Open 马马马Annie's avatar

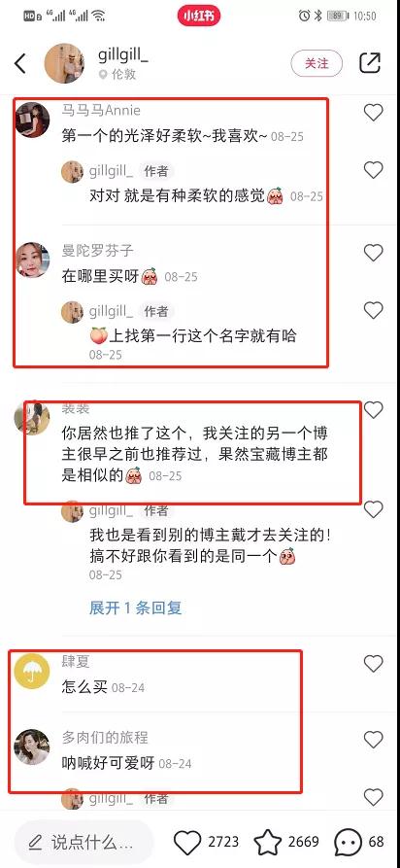point(32,119)
